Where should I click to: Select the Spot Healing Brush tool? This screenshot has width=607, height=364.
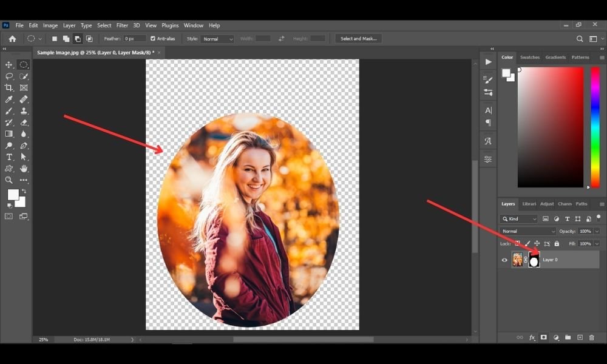click(24, 99)
